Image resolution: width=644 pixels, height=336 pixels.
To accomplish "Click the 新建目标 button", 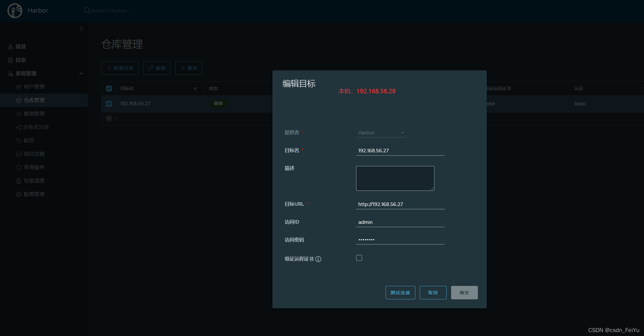I will 120,68.
